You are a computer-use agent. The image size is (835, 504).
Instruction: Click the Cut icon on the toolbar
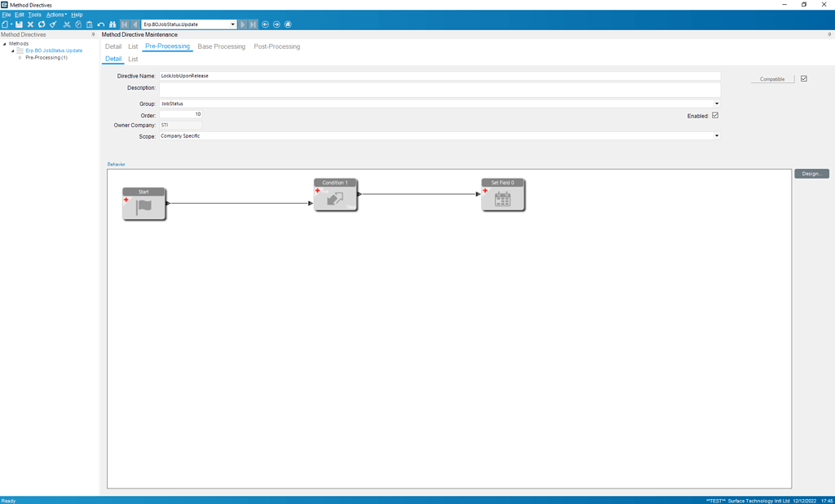(67, 24)
